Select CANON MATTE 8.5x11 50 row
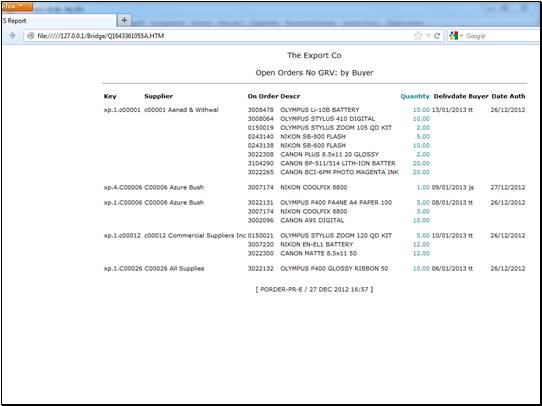542x406 pixels. coord(318,254)
